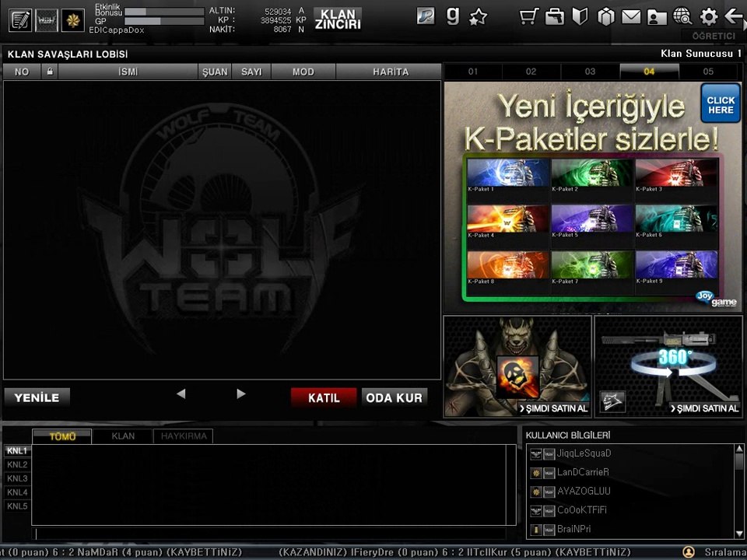Switch to banner tab 05

[x=708, y=72]
